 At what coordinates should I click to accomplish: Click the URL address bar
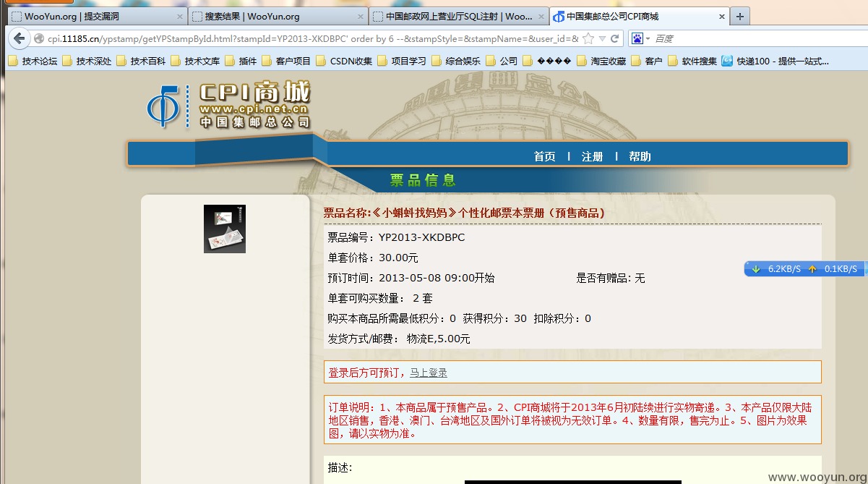(x=312, y=38)
